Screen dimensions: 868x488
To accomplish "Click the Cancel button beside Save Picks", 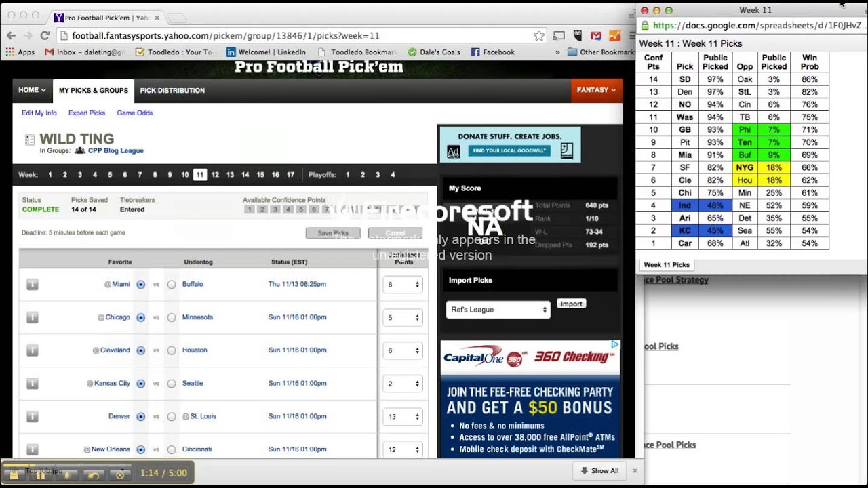I will [395, 233].
